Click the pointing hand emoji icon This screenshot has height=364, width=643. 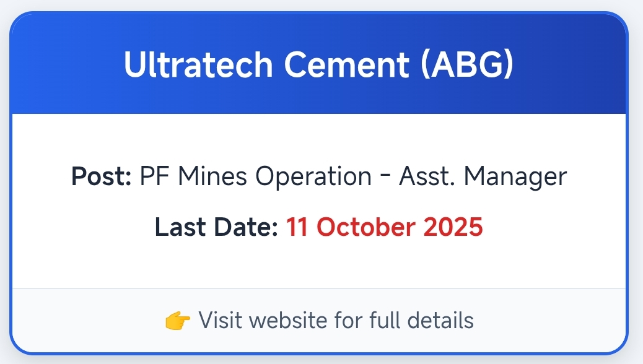point(177,321)
